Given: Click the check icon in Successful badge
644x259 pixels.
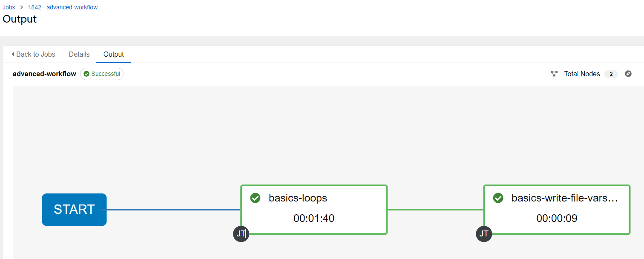Looking at the screenshot, I should 86,74.
